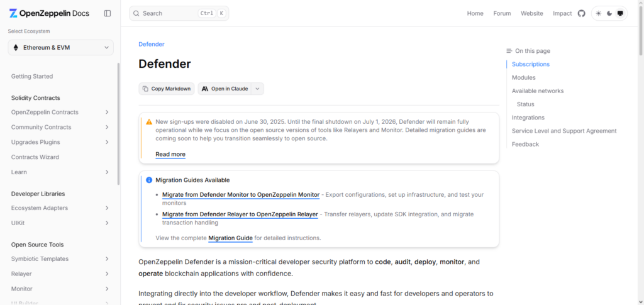Click the search magnifier icon
Image resolution: width=644 pixels, height=305 pixels.
(136, 13)
